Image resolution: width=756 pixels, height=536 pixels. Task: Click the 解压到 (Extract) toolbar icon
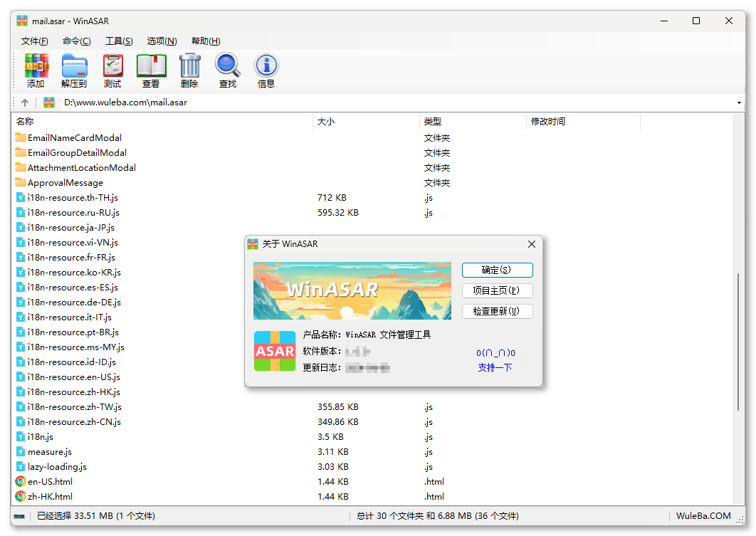click(x=74, y=70)
